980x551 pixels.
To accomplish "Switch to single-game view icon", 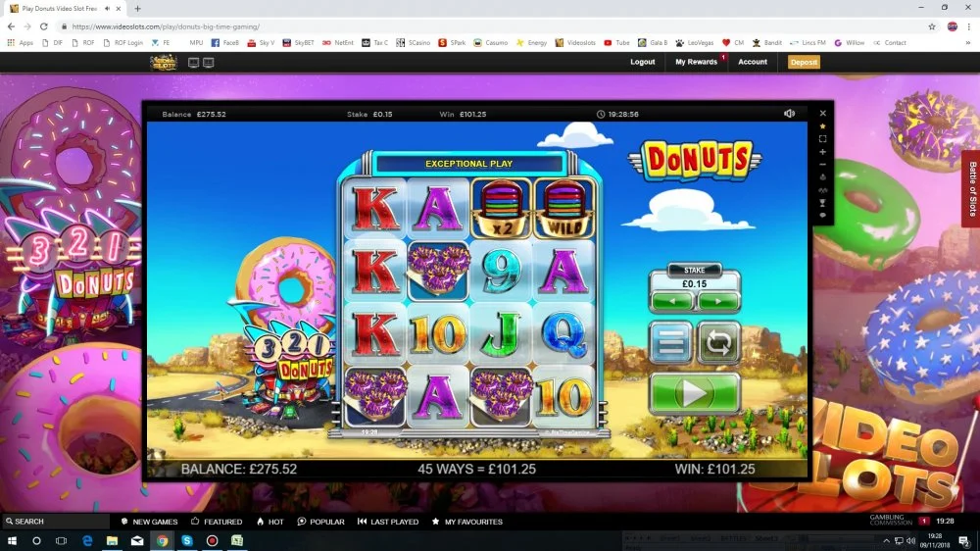I will (x=194, y=63).
